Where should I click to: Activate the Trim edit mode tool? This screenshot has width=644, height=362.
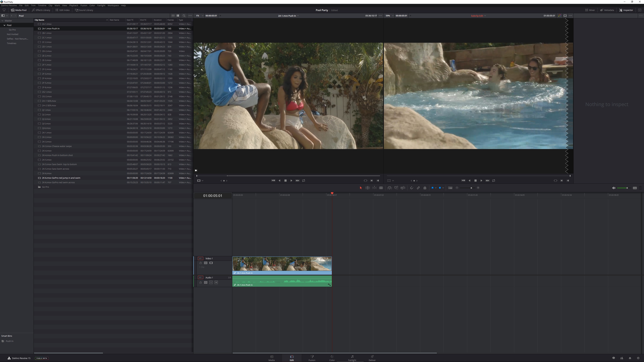367,188
